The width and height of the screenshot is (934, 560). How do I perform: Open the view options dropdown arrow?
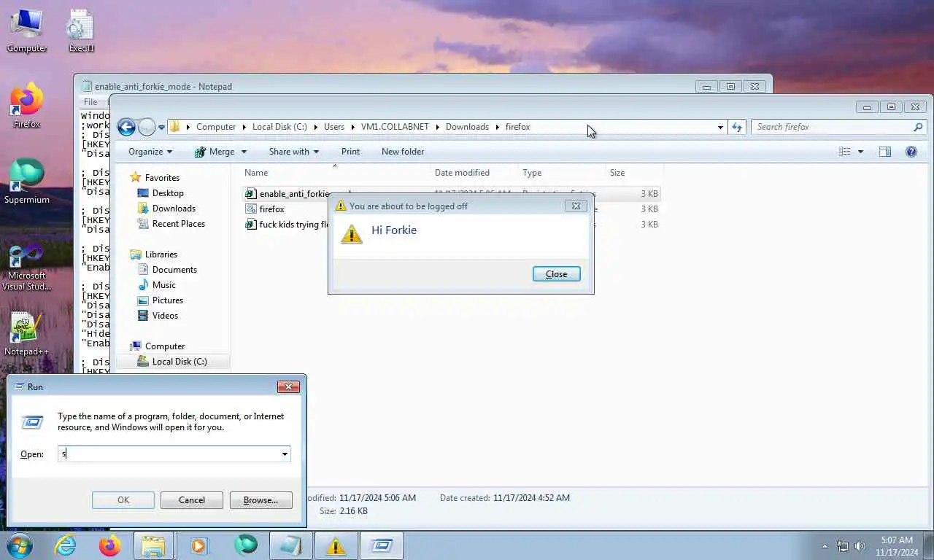coord(860,152)
